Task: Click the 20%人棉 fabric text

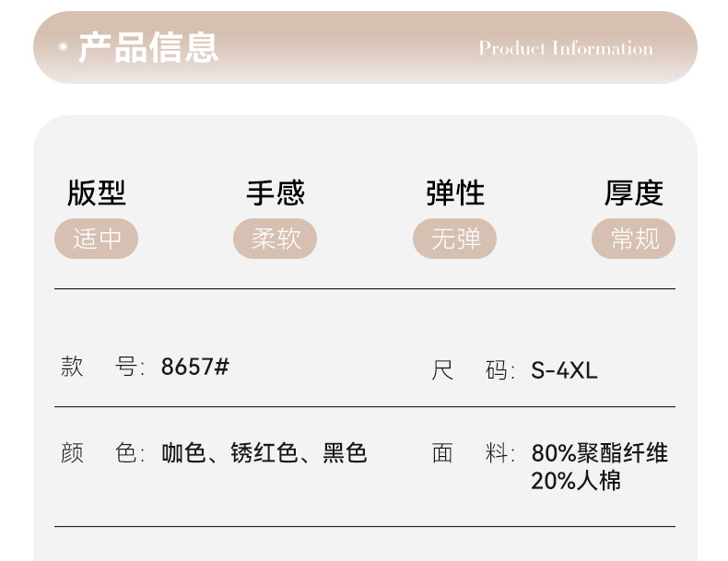Action: coord(576,481)
